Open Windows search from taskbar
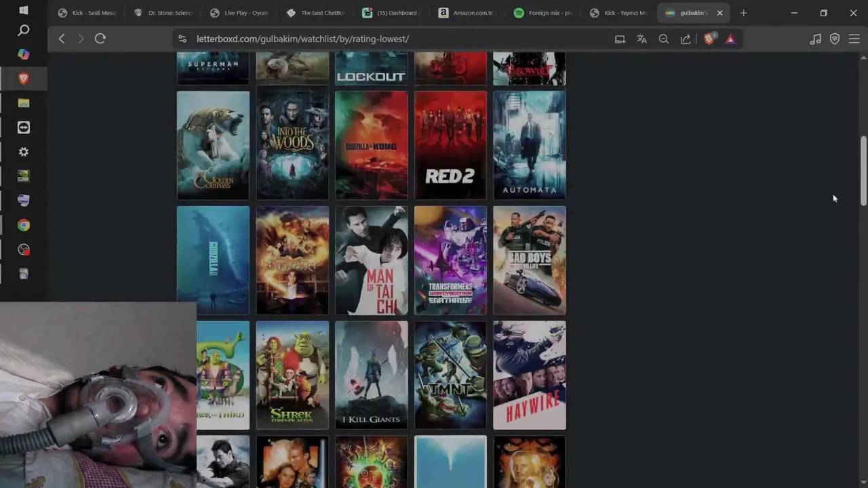 [24, 30]
